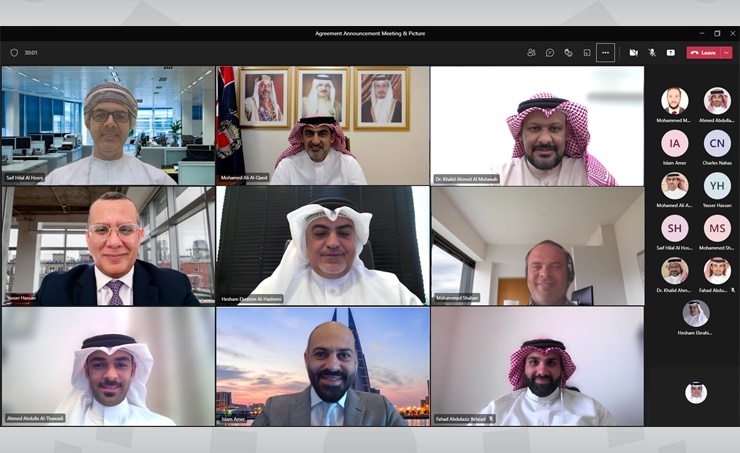Open the meeting chat icon

pos(549,53)
